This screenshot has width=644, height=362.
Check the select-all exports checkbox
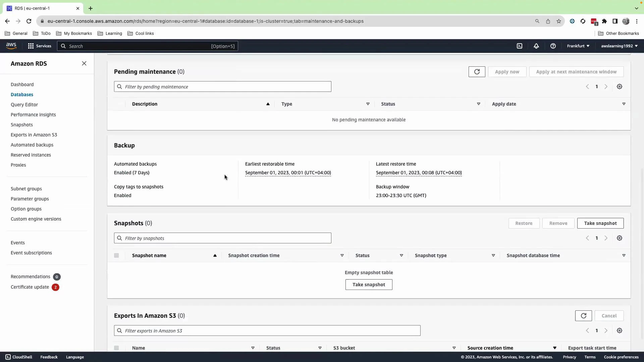(x=116, y=348)
